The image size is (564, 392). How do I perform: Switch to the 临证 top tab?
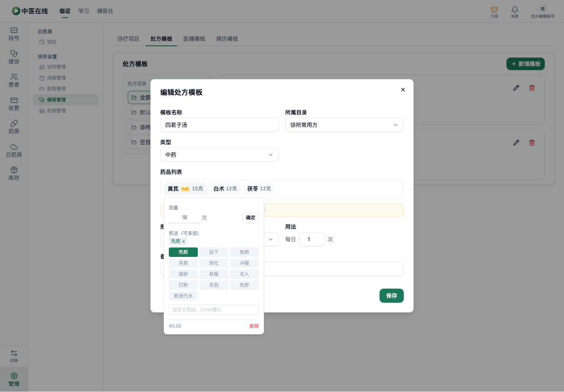click(65, 11)
